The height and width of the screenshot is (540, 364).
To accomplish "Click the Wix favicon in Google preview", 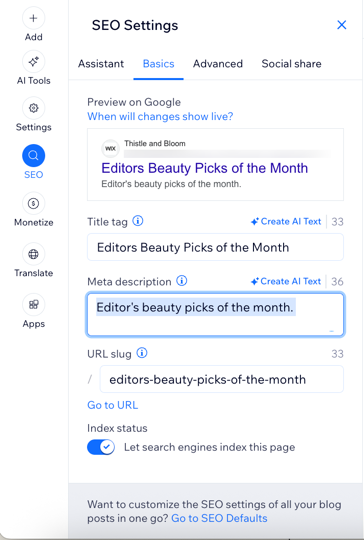I will tap(110, 148).
